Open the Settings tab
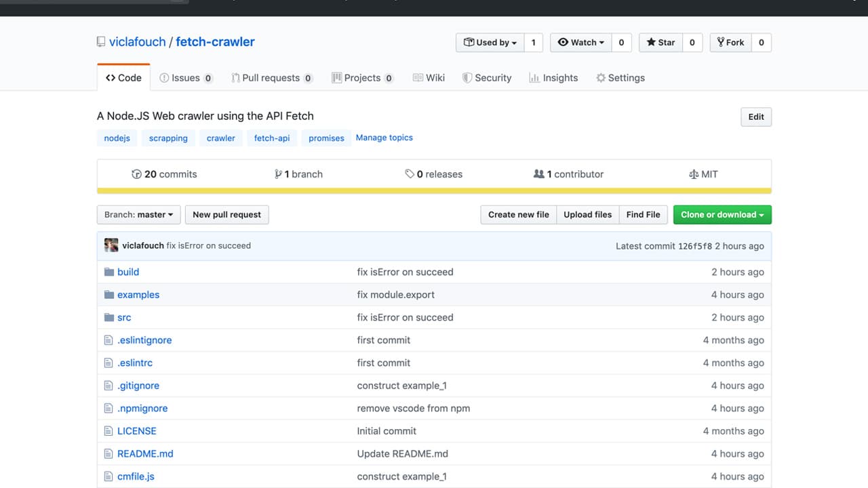 click(x=620, y=78)
